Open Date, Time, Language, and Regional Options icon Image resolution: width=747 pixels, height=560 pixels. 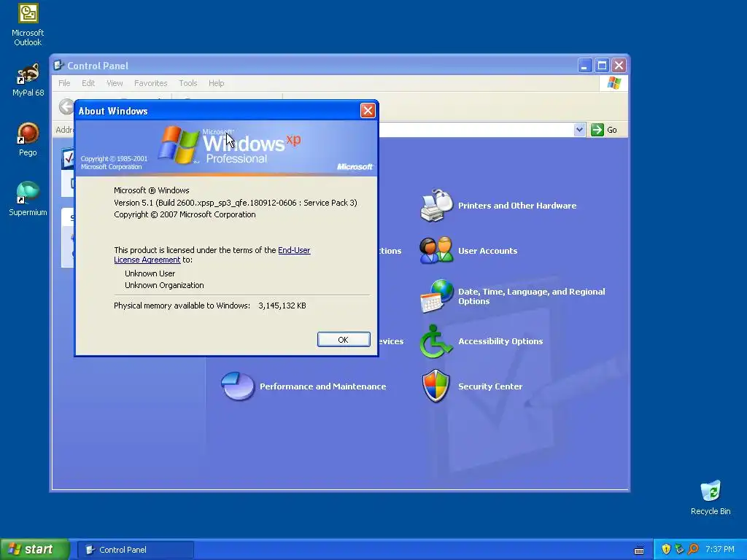pyautogui.click(x=436, y=296)
